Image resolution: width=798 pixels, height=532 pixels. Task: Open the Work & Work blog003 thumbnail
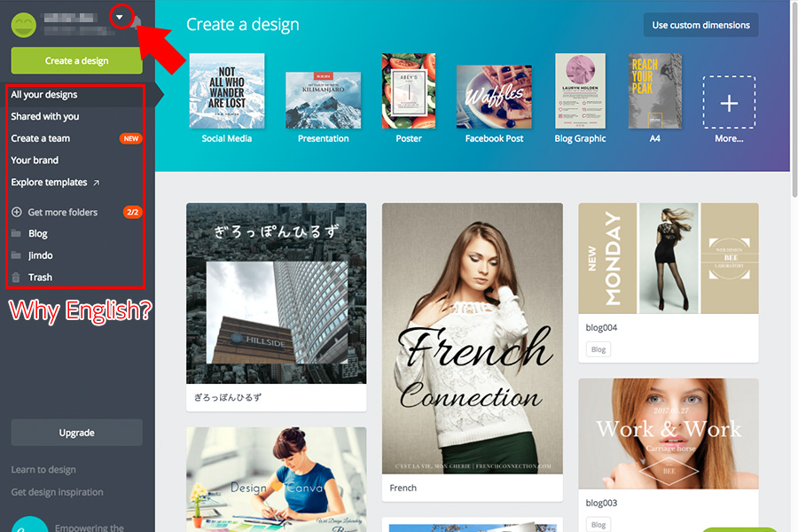tap(669, 434)
